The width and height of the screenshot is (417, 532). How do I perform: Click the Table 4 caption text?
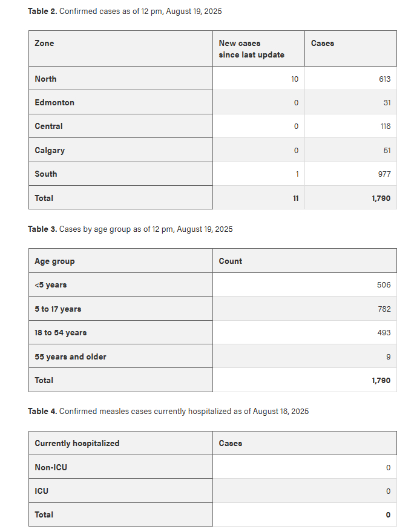pos(168,412)
